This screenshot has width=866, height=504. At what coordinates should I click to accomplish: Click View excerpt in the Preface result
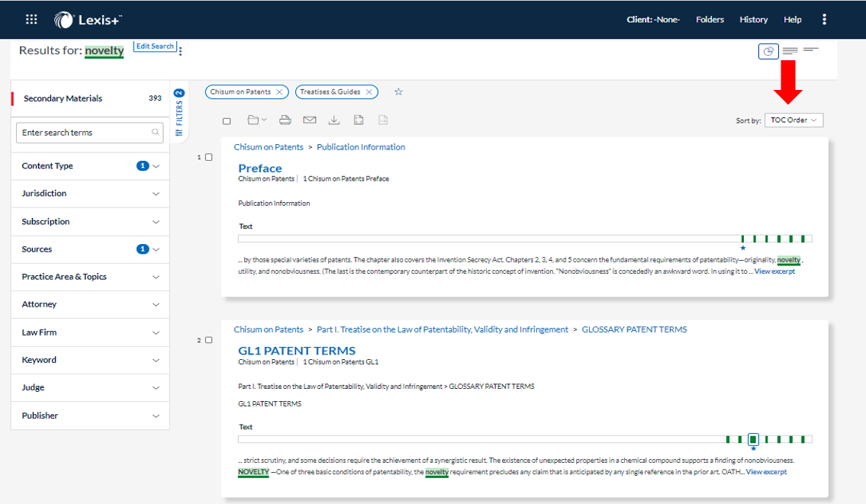[x=775, y=271]
